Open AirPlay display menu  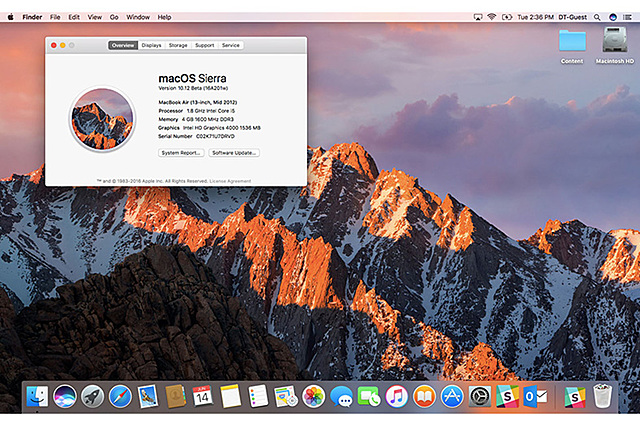tap(478, 17)
